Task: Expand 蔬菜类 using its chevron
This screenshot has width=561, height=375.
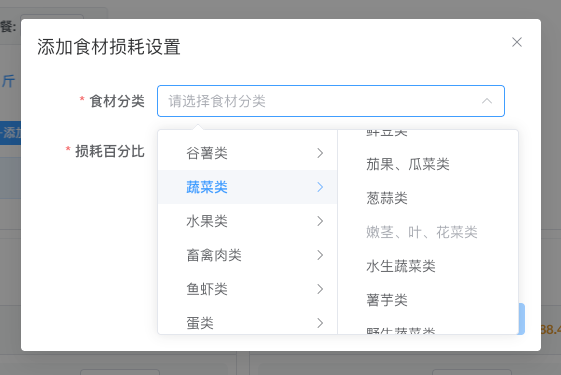Action: click(x=320, y=187)
